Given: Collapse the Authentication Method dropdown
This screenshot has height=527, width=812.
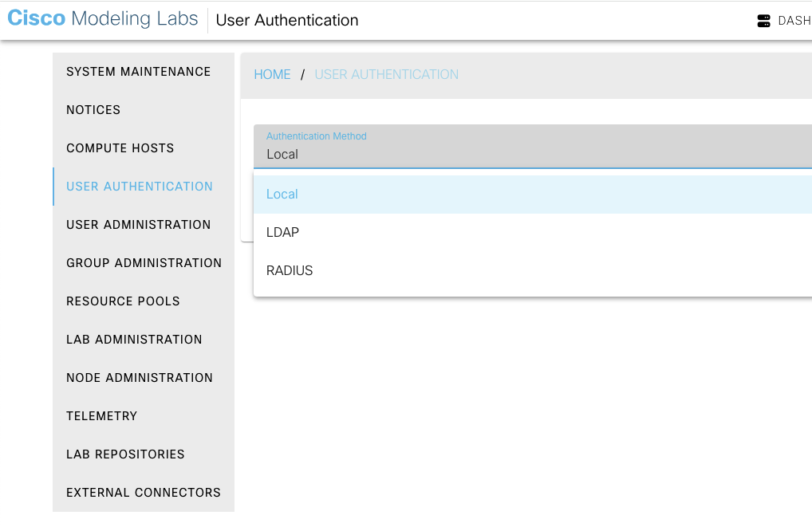Looking at the screenshot, I should tap(532, 147).
